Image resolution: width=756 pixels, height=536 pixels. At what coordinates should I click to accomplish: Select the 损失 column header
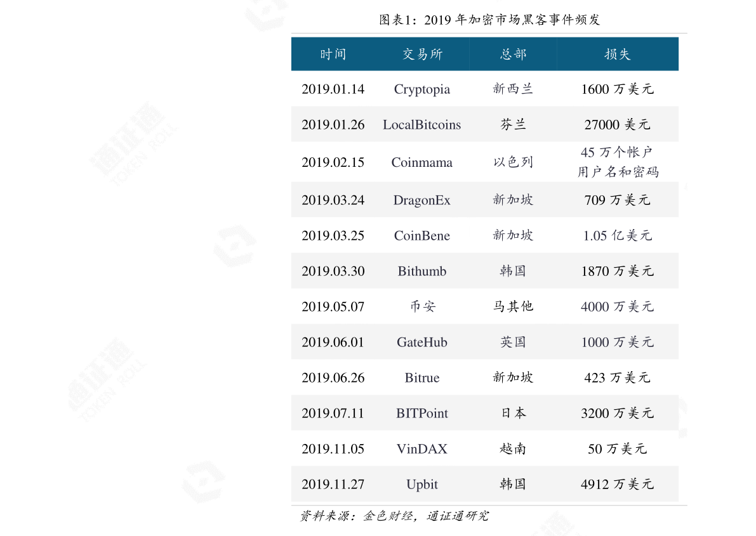(617, 54)
